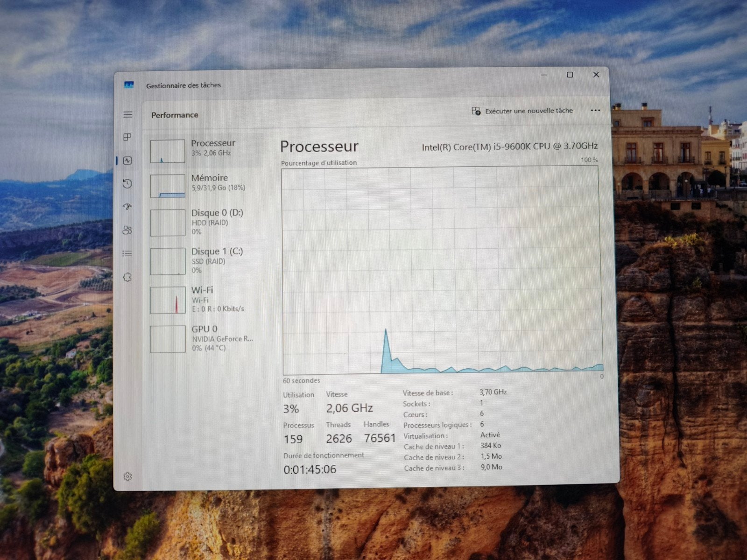The width and height of the screenshot is (747, 560).
Task: Open the Processes page icon
Action: [x=127, y=137]
